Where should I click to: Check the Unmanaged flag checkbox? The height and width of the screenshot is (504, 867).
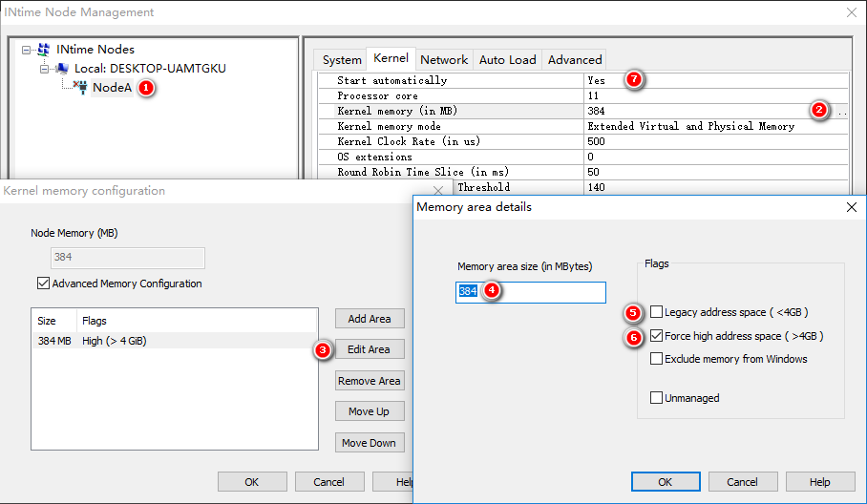pos(656,398)
